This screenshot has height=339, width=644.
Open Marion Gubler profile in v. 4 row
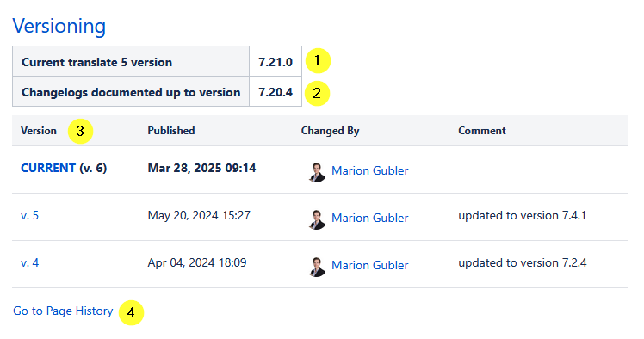click(369, 265)
